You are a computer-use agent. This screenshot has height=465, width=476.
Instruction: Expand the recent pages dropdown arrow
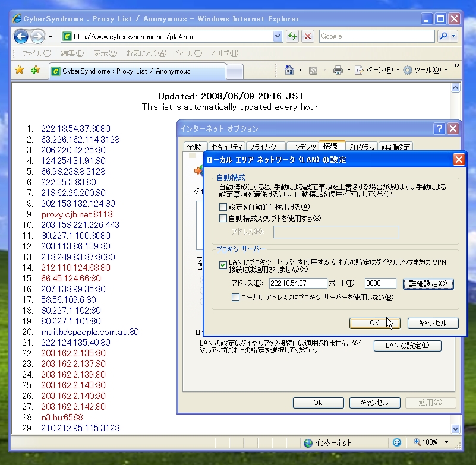[x=51, y=37]
